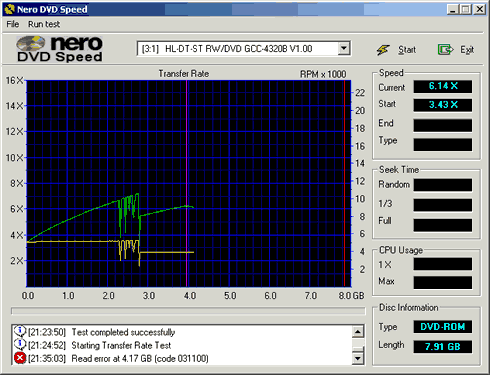This screenshot has width=490, height=375.
Task: Click the test progress bar
Action: click(x=188, y=311)
